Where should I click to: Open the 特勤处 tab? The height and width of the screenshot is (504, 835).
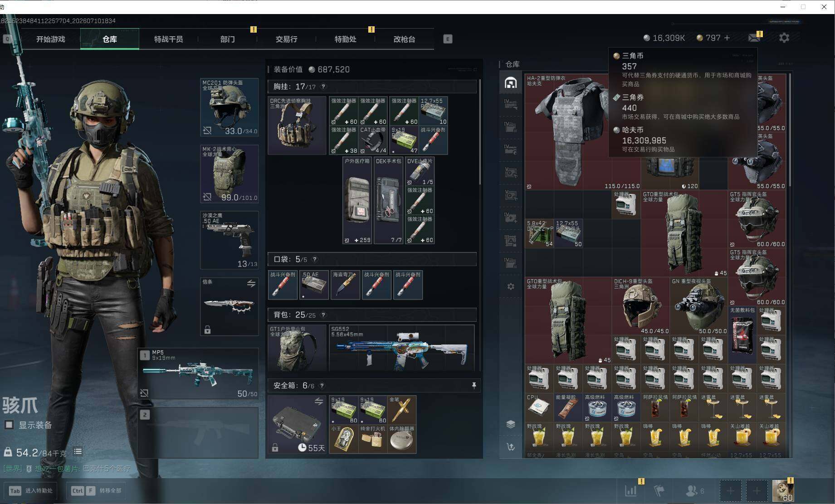click(346, 39)
